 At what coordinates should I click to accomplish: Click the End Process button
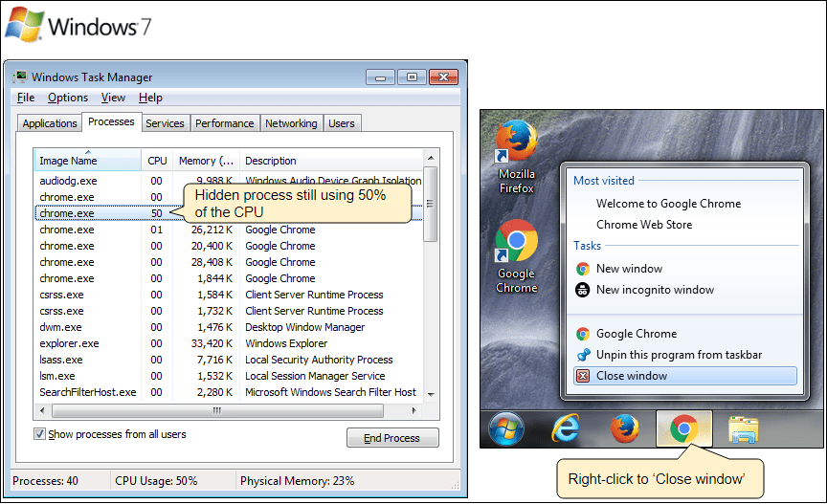point(392,438)
